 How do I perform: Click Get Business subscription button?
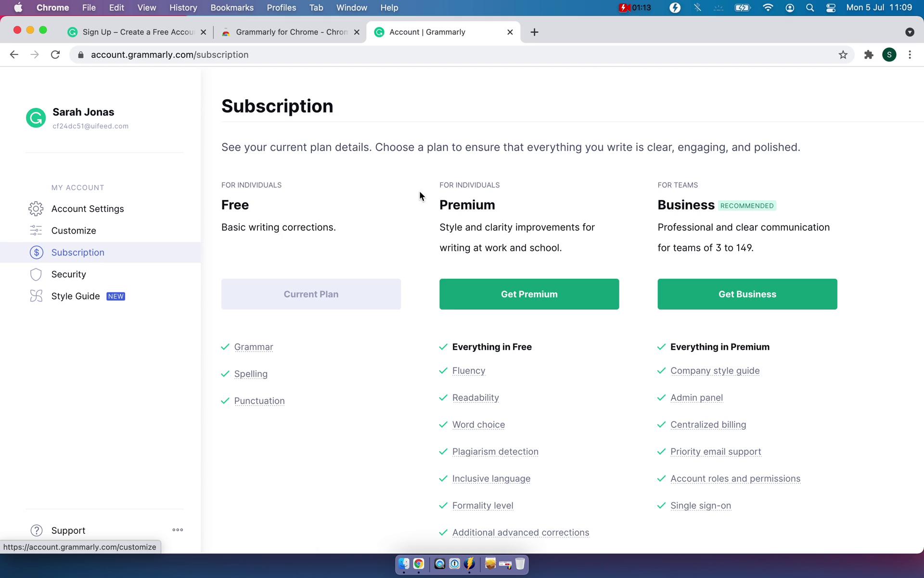[x=748, y=294]
